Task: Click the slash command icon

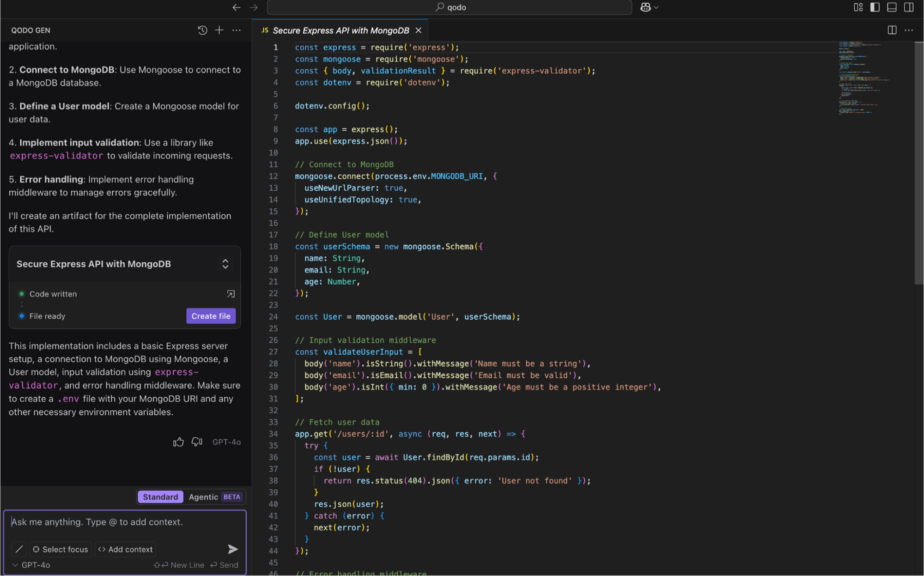Action: 19,549
